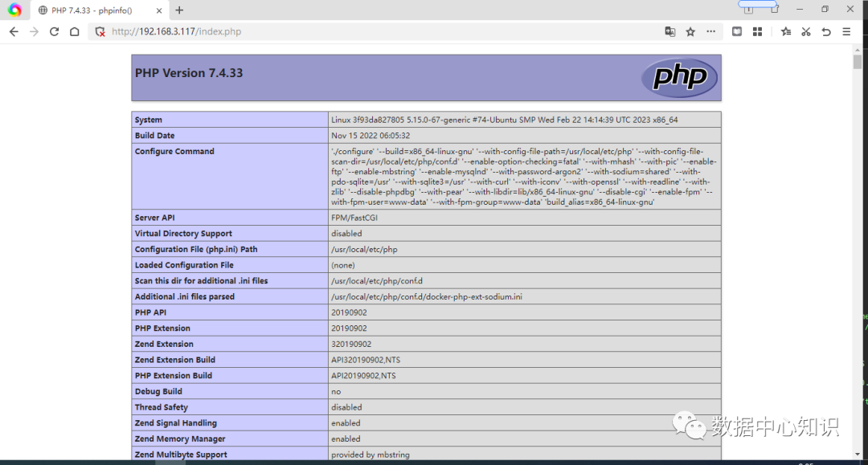Bookmark this page with the star icon
Image resolution: width=868 pixels, height=465 pixels.
pyautogui.click(x=690, y=31)
